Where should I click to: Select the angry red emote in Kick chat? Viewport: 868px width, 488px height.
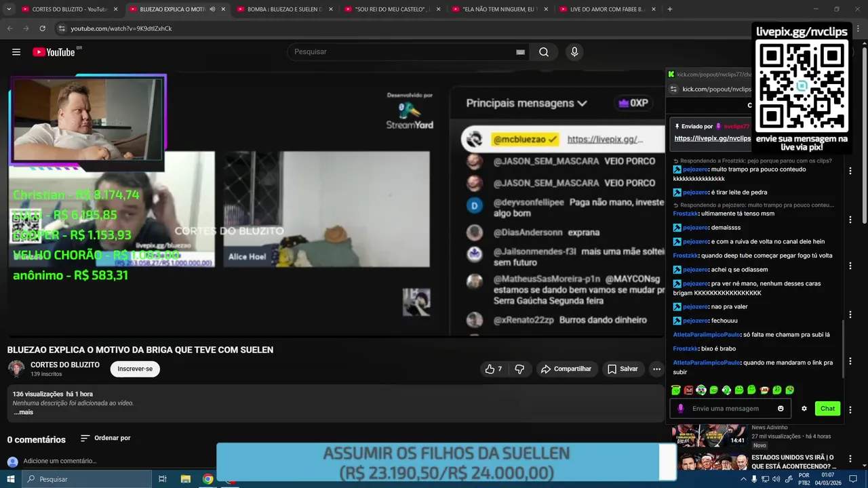pyautogui.click(x=688, y=390)
